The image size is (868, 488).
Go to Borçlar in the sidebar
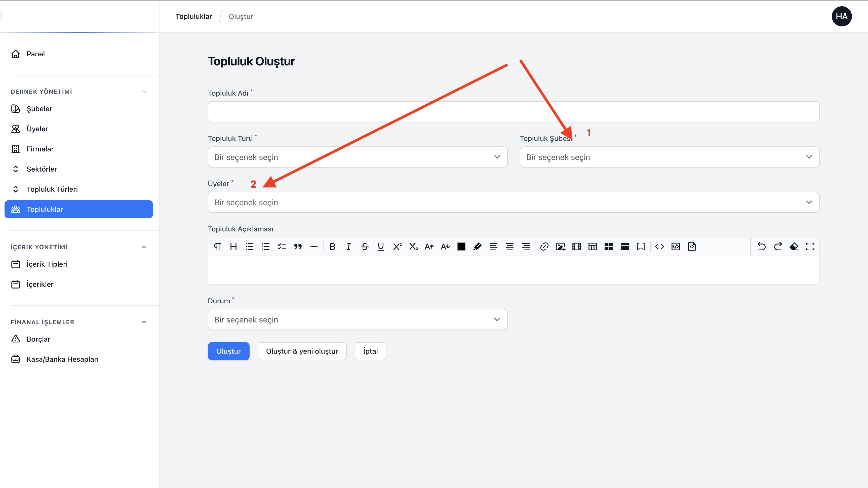tap(38, 339)
